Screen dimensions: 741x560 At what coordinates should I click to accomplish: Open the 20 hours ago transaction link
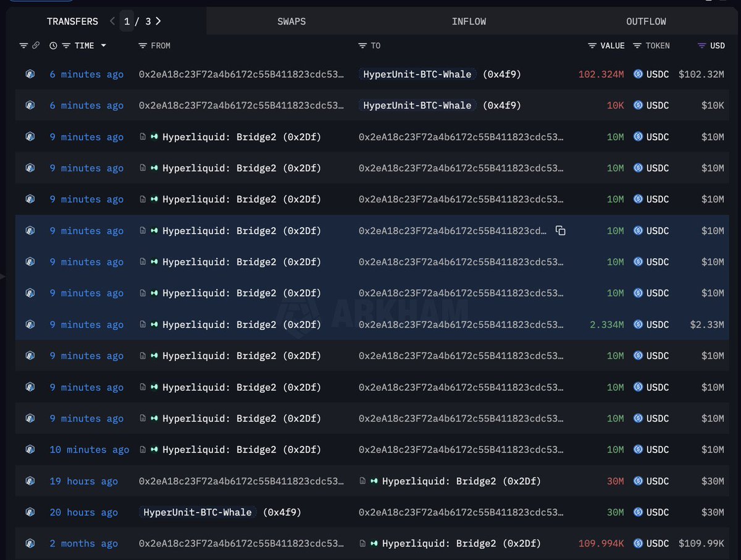(x=84, y=512)
